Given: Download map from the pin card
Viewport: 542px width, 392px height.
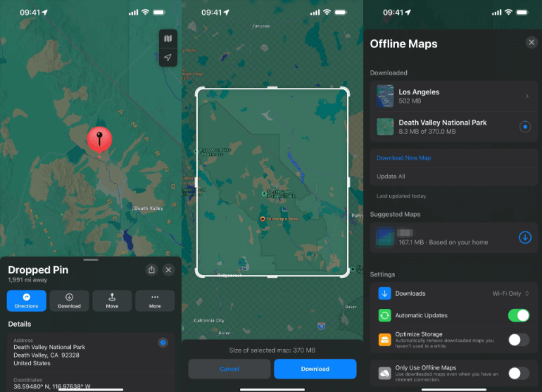Looking at the screenshot, I should 69,301.
